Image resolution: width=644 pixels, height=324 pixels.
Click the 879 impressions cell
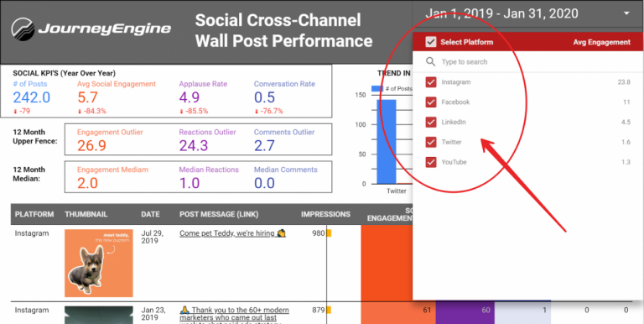[319, 310]
